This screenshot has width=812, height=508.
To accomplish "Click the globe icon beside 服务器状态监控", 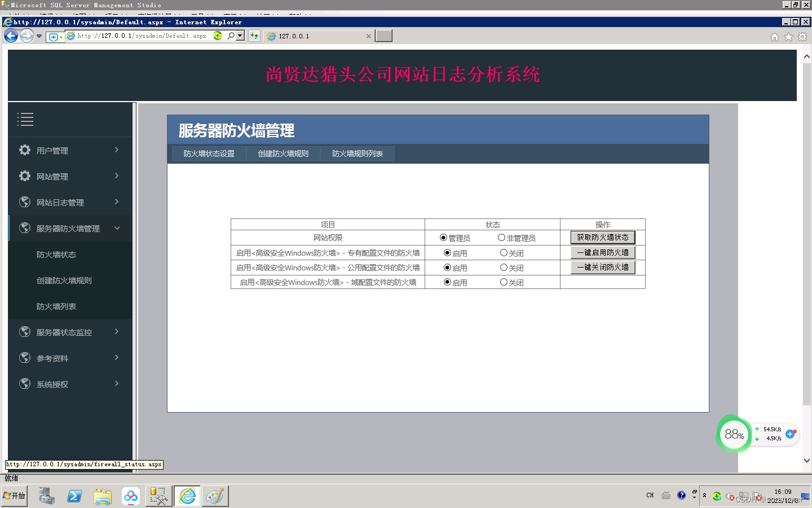I will coord(25,332).
